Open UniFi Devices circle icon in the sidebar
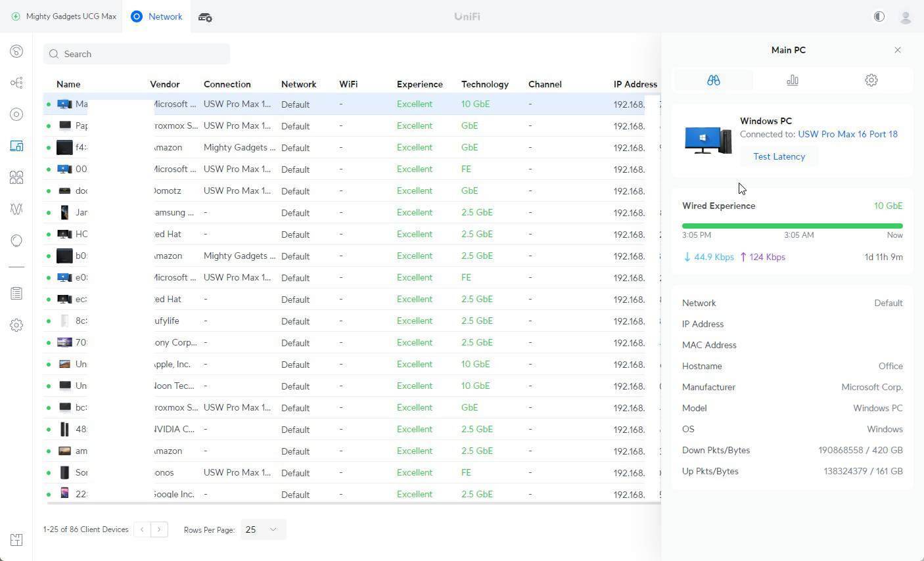This screenshot has width=924, height=561. pyautogui.click(x=16, y=114)
